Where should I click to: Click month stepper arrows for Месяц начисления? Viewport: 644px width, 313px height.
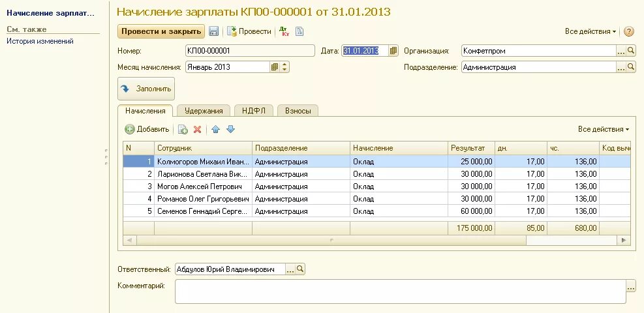284,67
